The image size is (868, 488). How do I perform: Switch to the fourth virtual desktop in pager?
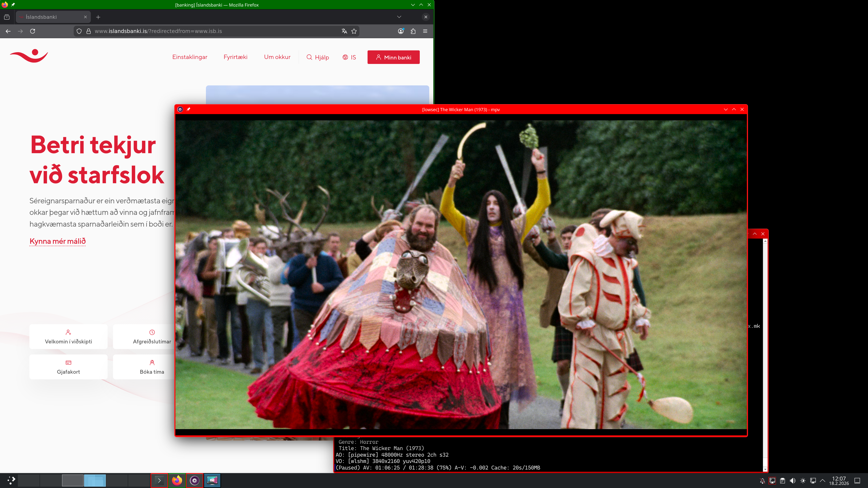(95, 480)
